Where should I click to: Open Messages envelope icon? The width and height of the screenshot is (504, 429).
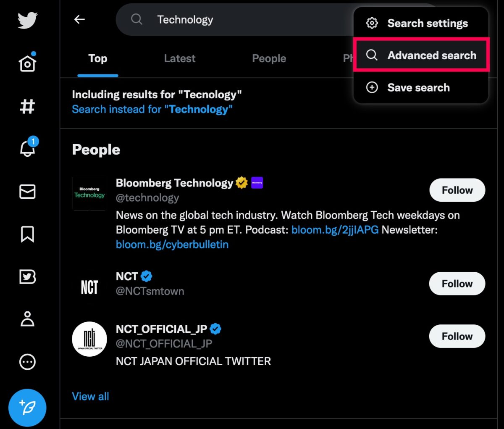click(28, 192)
